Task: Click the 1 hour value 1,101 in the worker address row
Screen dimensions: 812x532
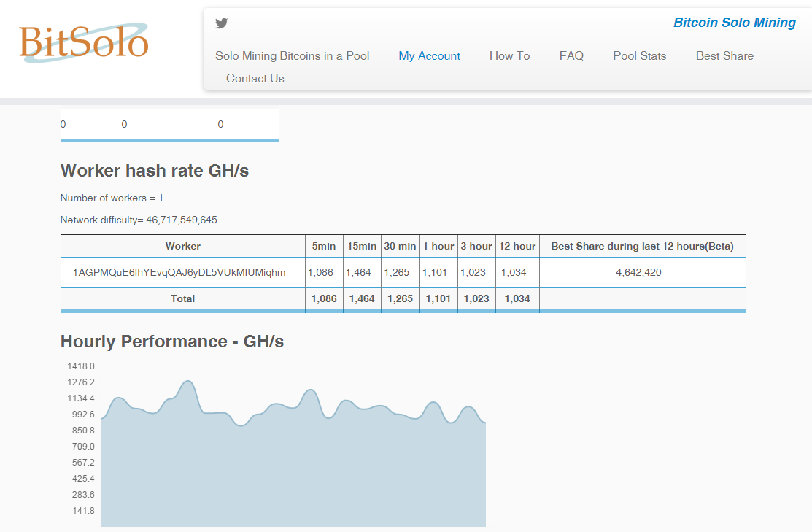Action: pos(435,272)
